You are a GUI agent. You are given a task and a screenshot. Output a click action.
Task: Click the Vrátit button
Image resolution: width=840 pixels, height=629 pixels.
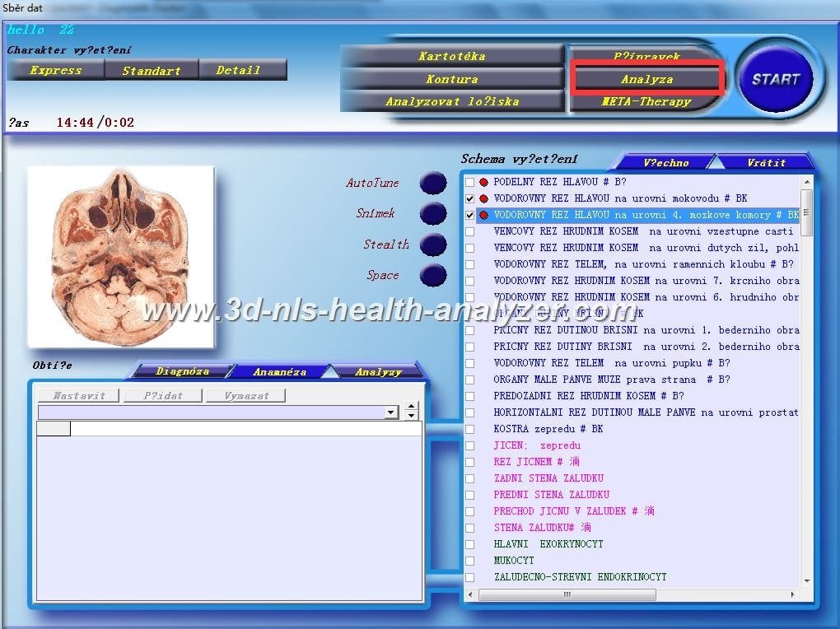pos(768,161)
